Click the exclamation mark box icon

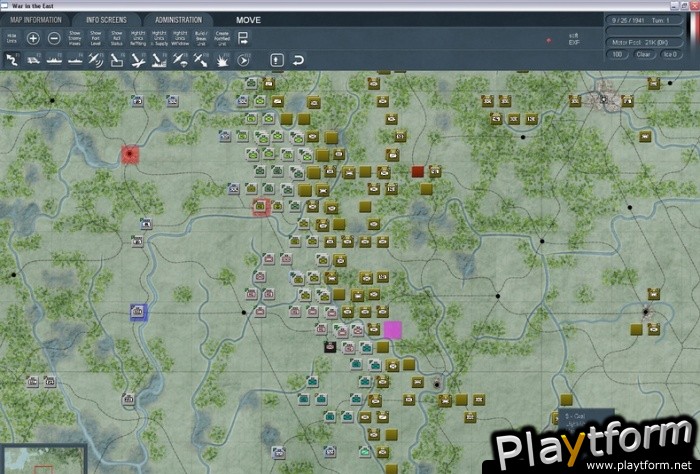(x=277, y=60)
